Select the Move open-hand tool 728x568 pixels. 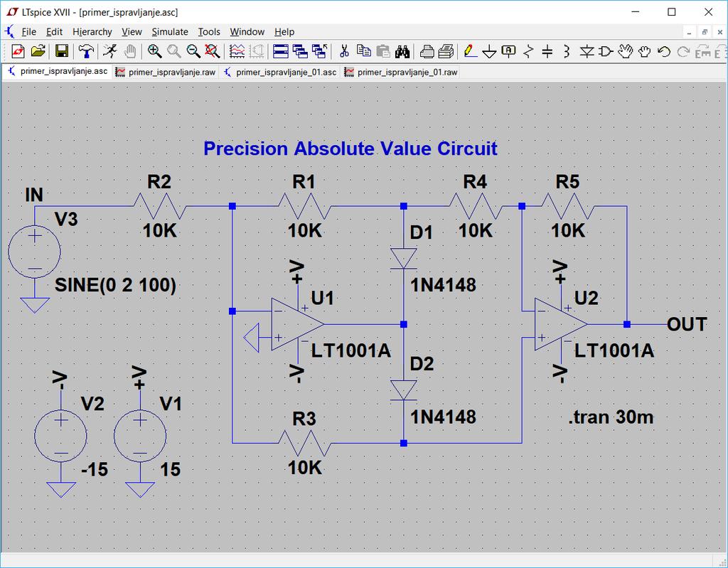[626, 51]
